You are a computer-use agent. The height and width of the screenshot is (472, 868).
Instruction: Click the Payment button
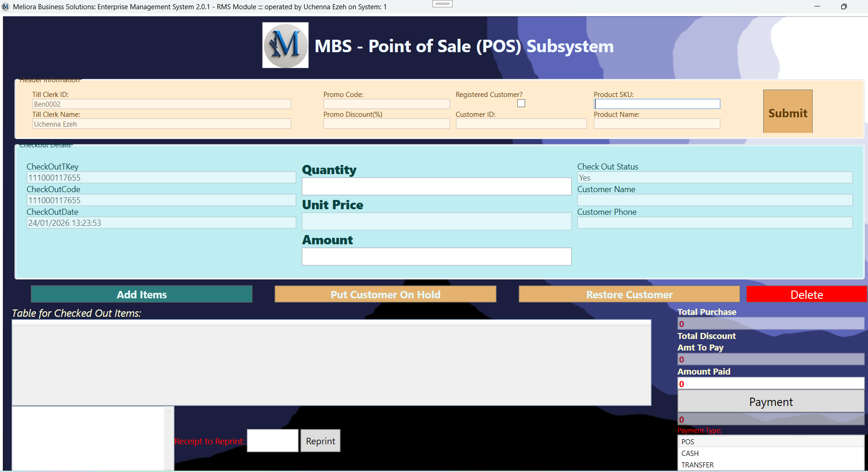click(771, 401)
